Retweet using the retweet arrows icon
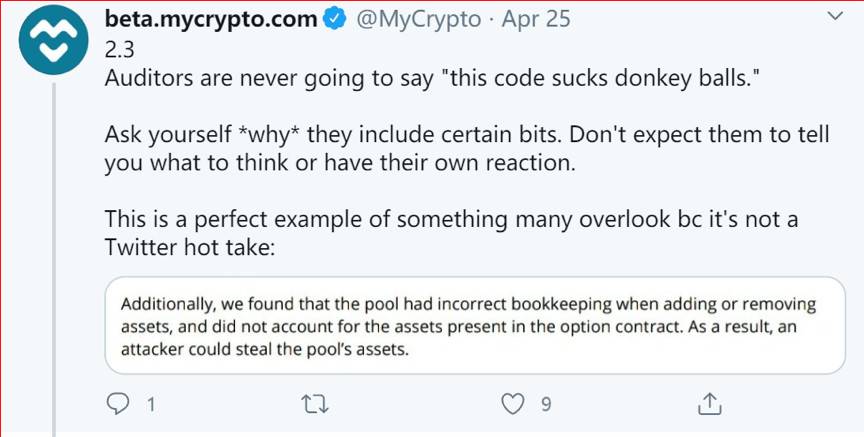Screen dimensions: 864x437 click(x=316, y=405)
